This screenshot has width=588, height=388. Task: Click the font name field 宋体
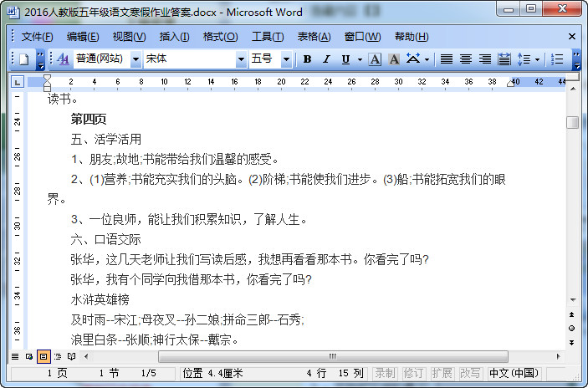190,59
